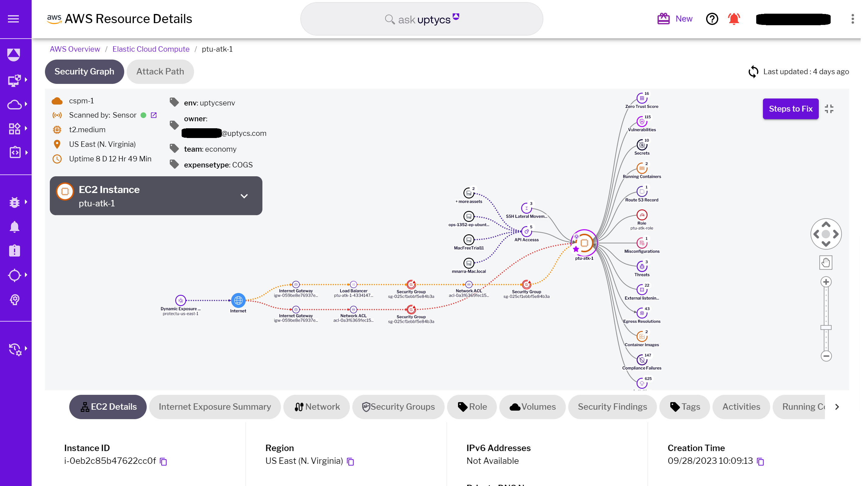Click the Misconfigurations node icon
Viewport: 868px width, 486px height.
coord(642,243)
